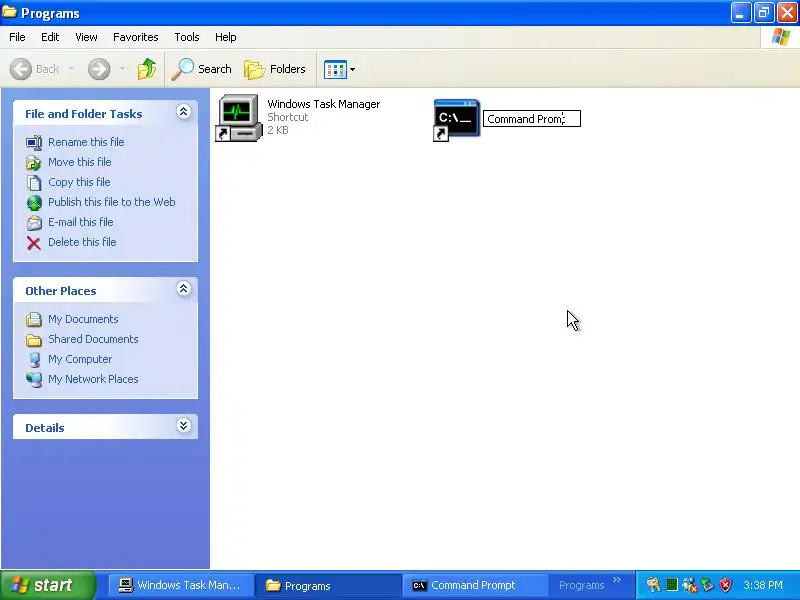Click the Copy this file icon
The image size is (800, 600).
pyautogui.click(x=34, y=183)
